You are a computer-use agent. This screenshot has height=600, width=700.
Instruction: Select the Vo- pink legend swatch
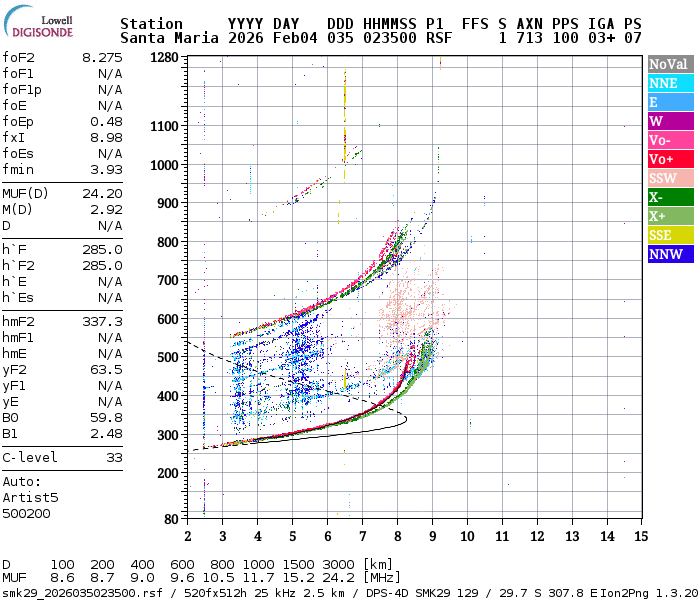671,140
